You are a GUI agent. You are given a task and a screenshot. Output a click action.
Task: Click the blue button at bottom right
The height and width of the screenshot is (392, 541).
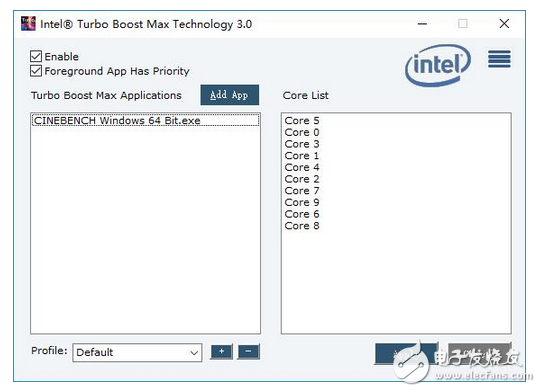[x=406, y=353]
